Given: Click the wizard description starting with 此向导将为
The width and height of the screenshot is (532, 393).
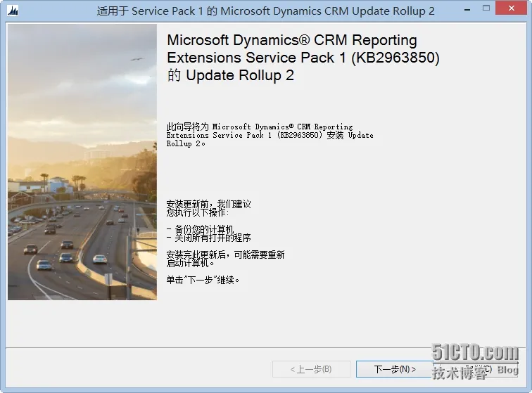Looking at the screenshot, I should (x=270, y=135).
